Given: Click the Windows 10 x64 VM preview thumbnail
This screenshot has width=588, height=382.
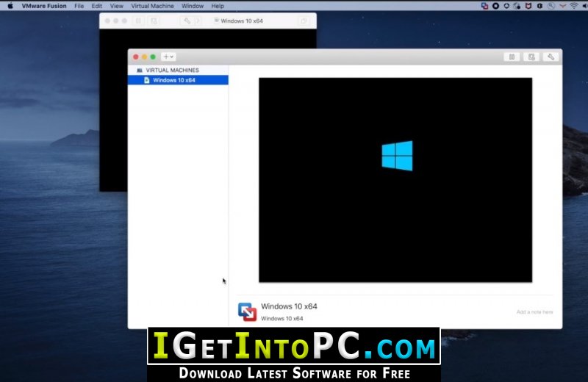Looking at the screenshot, I should (x=395, y=180).
